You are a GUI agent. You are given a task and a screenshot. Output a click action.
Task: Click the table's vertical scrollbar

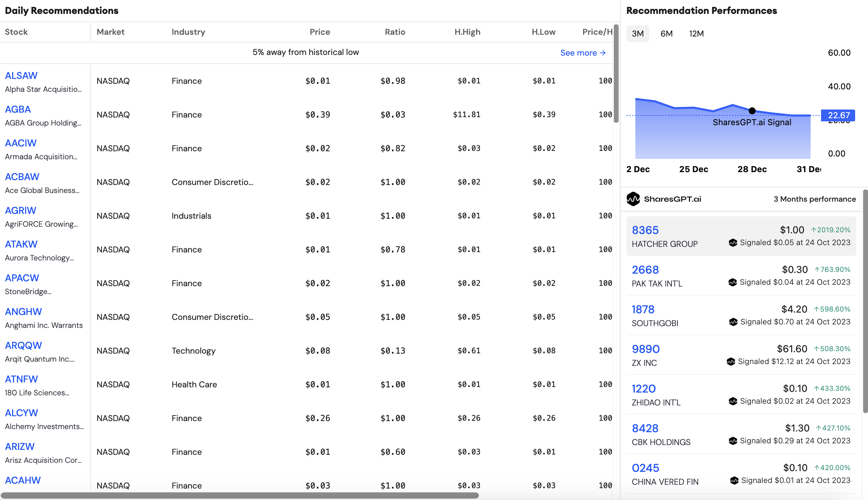point(616,74)
